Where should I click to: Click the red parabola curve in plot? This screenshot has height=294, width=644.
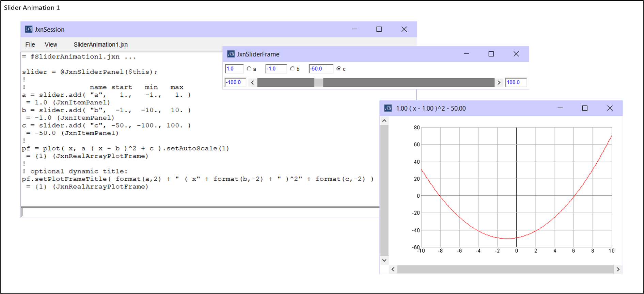(507, 239)
